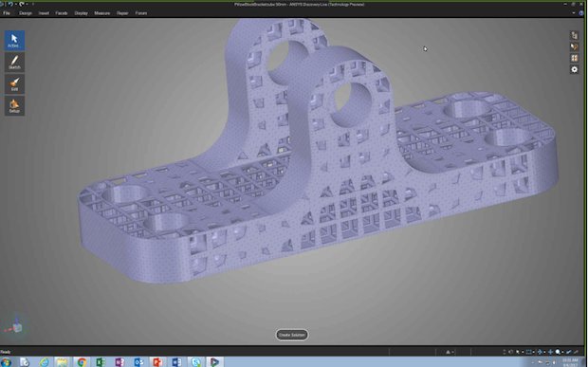This screenshot has width=588, height=367.
Task: Open PowerPoint from the taskbar
Action: click(x=157, y=361)
